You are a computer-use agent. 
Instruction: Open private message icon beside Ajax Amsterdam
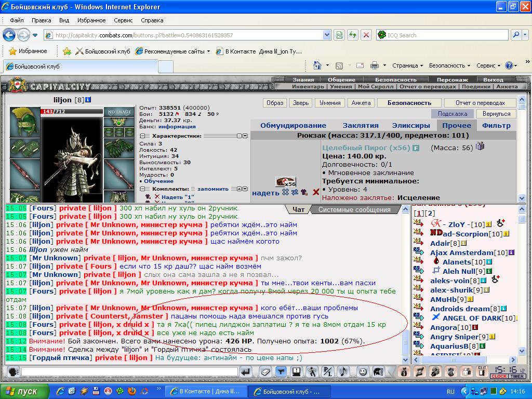coord(419,252)
